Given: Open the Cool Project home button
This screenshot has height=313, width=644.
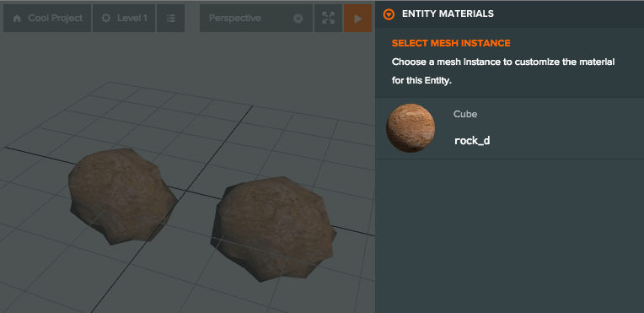Looking at the screenshot, I should [x=47, y=19].
